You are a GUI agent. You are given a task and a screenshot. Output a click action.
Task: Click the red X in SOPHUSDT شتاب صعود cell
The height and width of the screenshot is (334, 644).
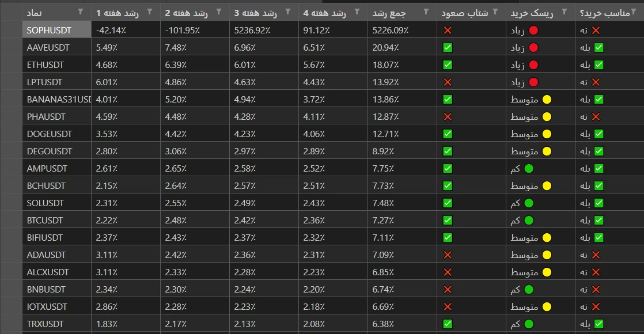(448, 31)
